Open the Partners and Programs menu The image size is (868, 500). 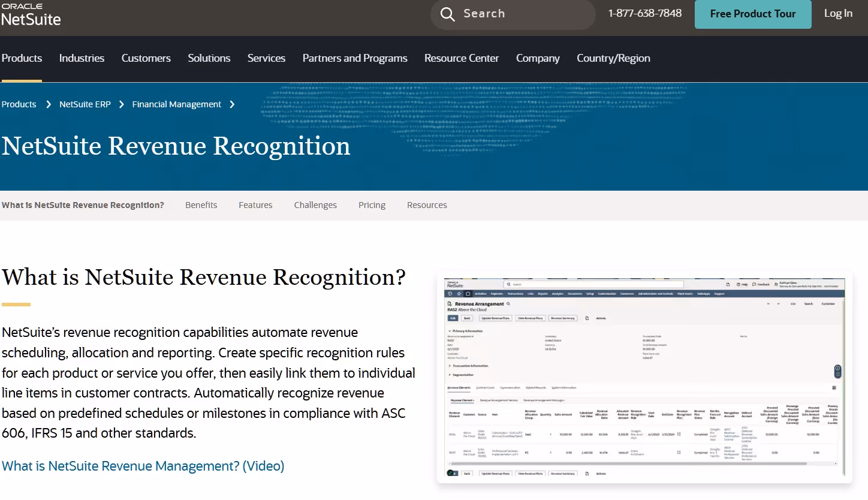(355, 58)
